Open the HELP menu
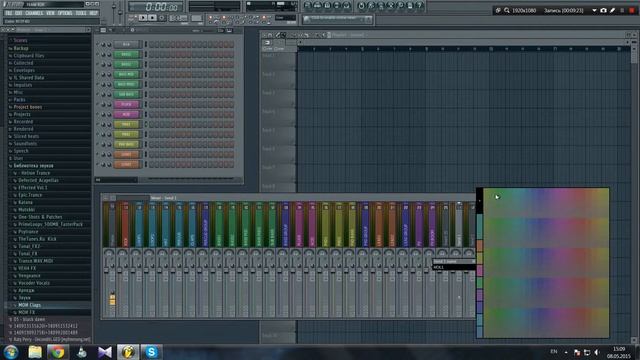The image size is (640, 360). [93, 13]
